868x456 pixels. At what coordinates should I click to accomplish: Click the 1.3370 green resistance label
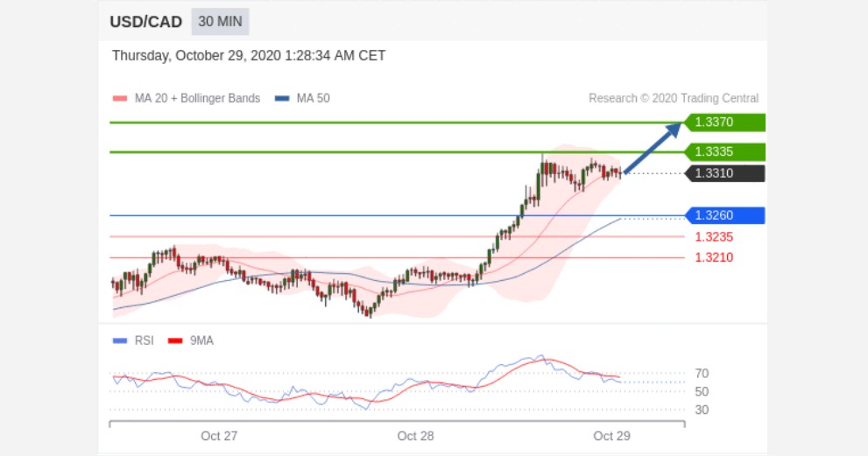pos(724,123)
